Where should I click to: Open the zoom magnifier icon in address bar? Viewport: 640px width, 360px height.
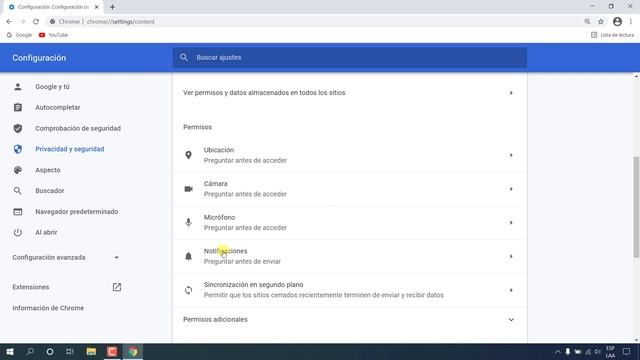pos(587,22)
